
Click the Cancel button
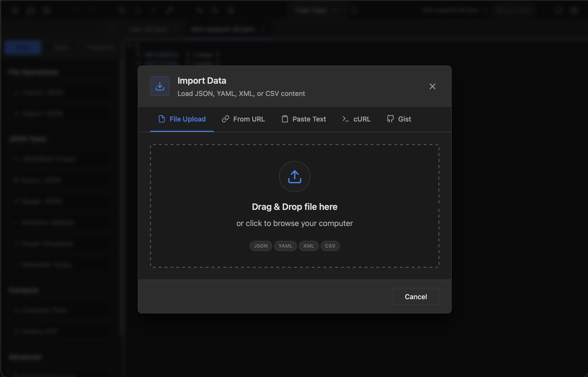click(x=416, y=296)
